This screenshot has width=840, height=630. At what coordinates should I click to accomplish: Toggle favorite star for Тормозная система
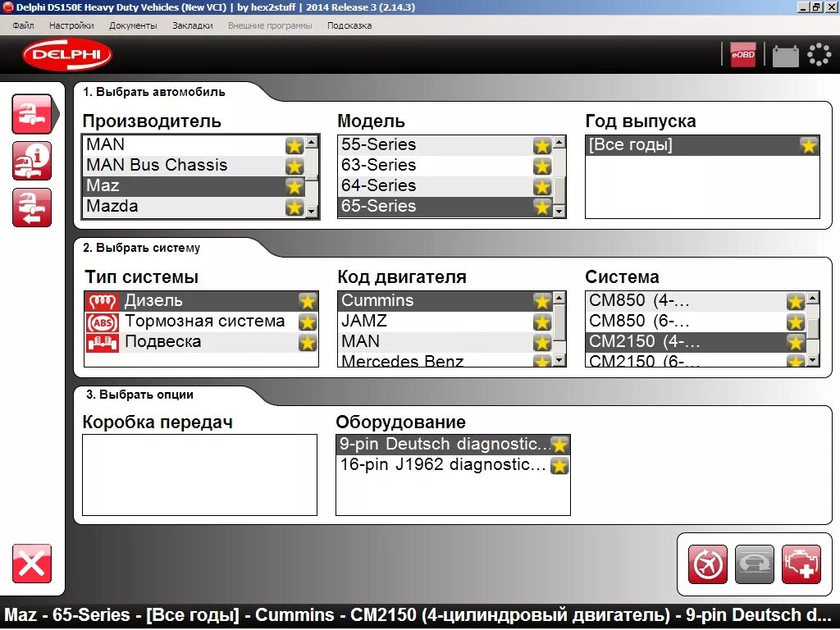tap(308, 322)
